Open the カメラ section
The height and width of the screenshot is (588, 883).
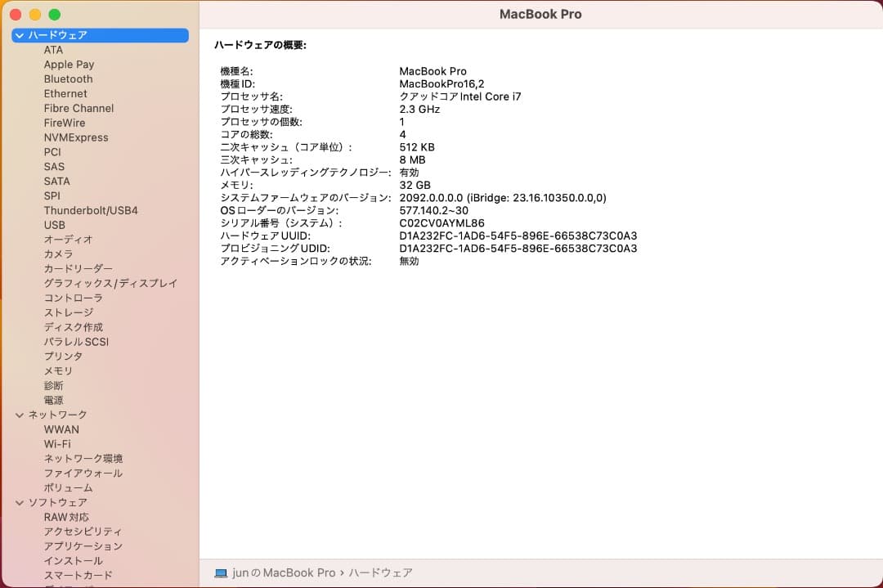[58, 254]
